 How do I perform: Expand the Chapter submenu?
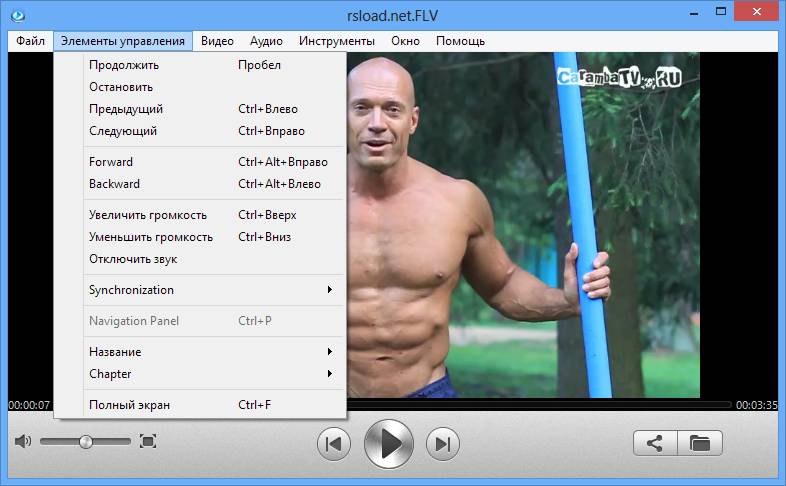tap(200, 374)
